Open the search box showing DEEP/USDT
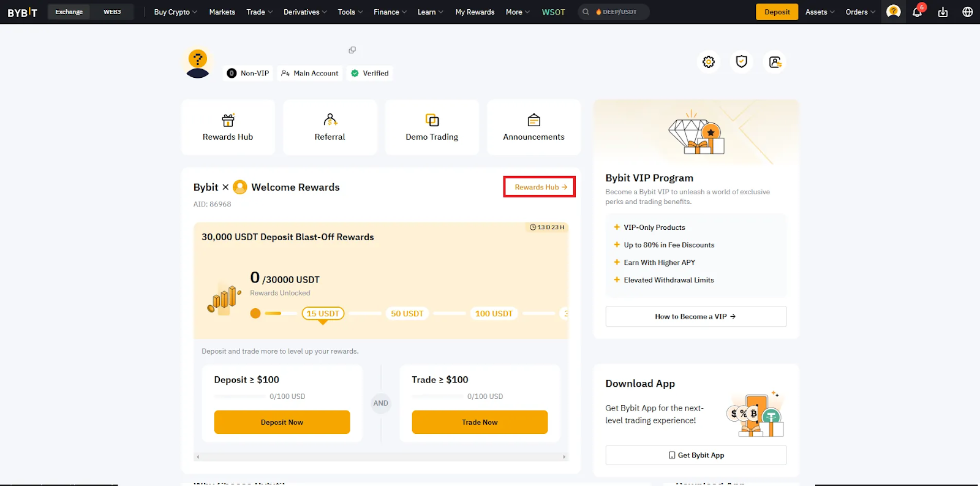Screen dimensions: 980x486 614,12
